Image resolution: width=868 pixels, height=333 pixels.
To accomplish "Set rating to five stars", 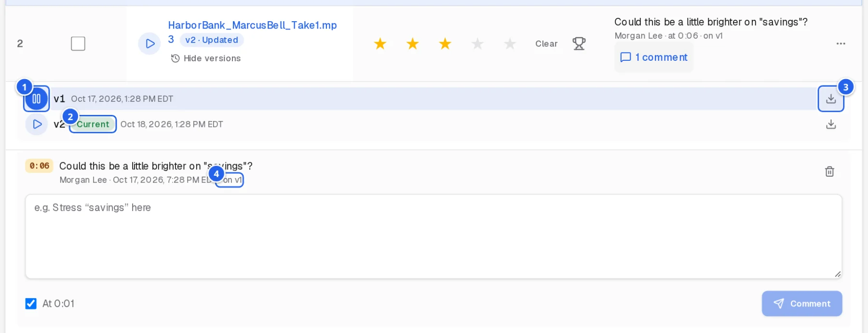I will click(x=510, y=43).
